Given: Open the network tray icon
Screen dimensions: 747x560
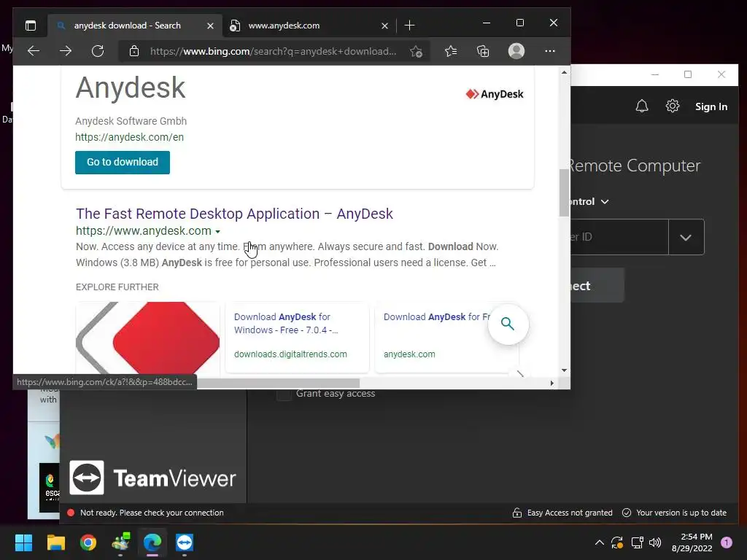Looking at the screenshot, I should 637,542.
